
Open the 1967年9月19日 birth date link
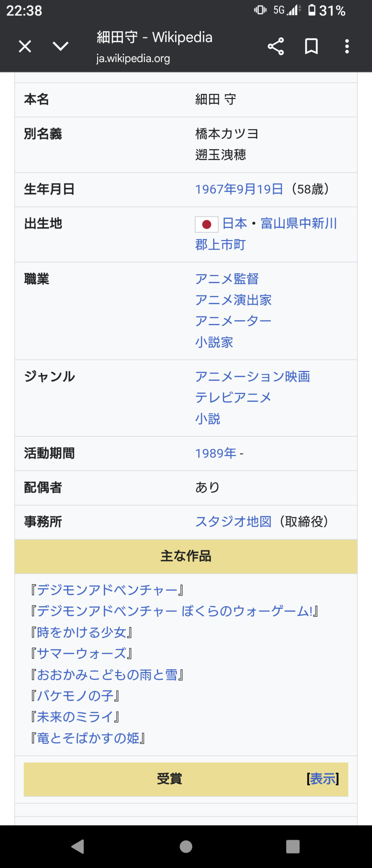click(x=239, y=189)
